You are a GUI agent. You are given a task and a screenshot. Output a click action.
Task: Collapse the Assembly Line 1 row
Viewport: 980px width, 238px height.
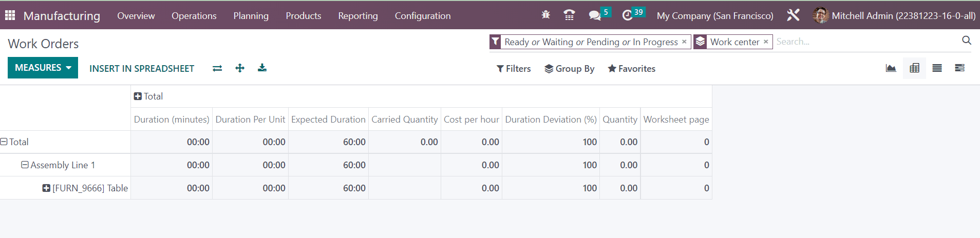click(x=58, y=165)
